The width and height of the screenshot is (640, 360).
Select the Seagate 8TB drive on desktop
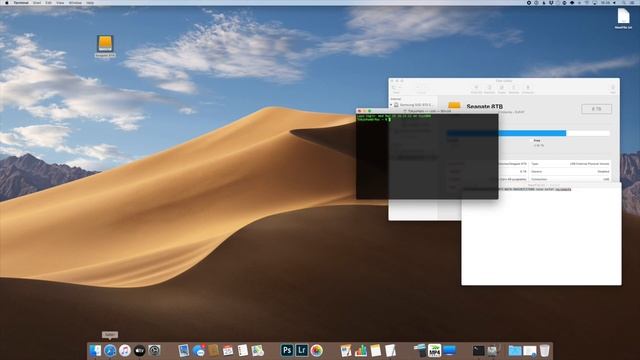(105, 46)
